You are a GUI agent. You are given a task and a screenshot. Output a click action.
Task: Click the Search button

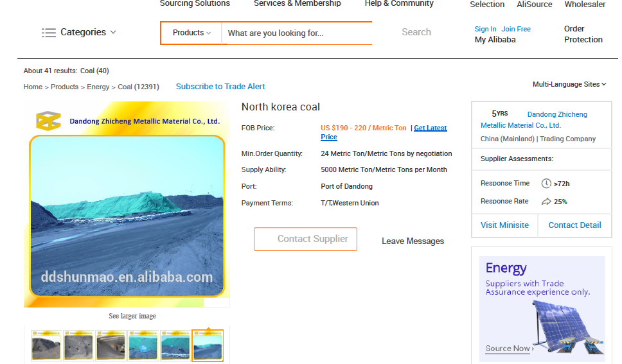pyautogui.click(x=416, y=32)
